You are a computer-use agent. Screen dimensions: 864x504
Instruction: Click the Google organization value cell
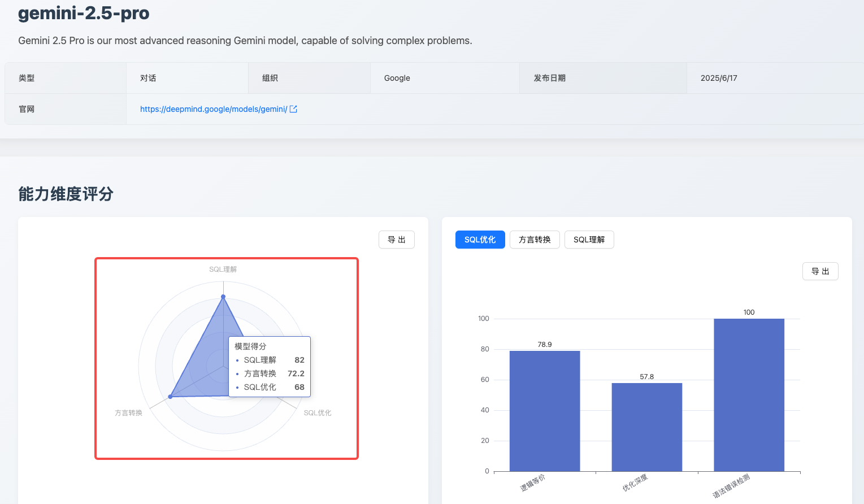(x=397, y=77)
